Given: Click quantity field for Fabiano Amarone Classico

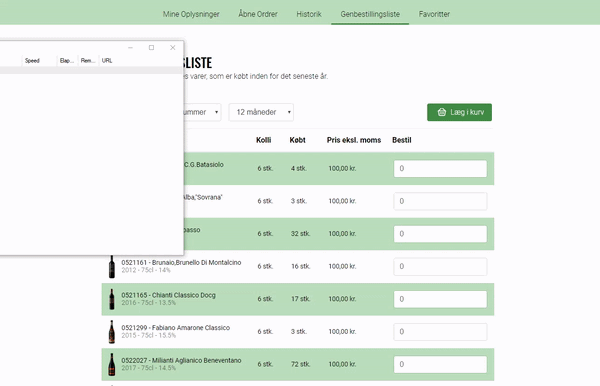Looking at the screenshot, I should point(440,332).
